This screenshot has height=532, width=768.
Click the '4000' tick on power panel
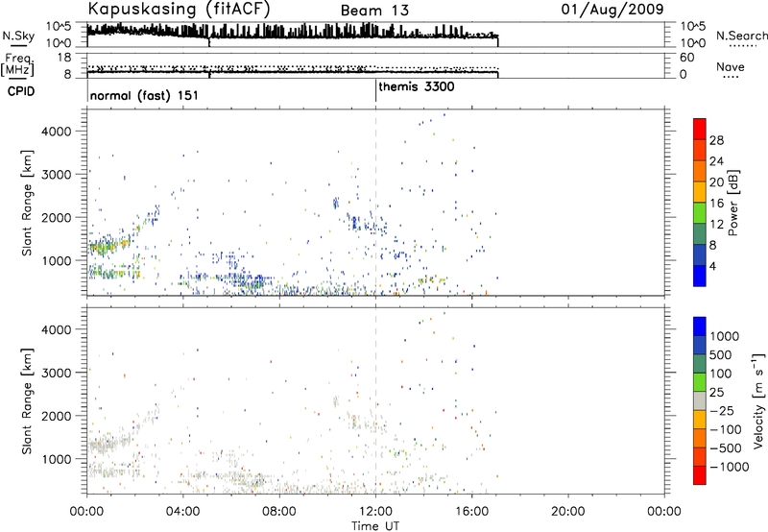[56, 132]
